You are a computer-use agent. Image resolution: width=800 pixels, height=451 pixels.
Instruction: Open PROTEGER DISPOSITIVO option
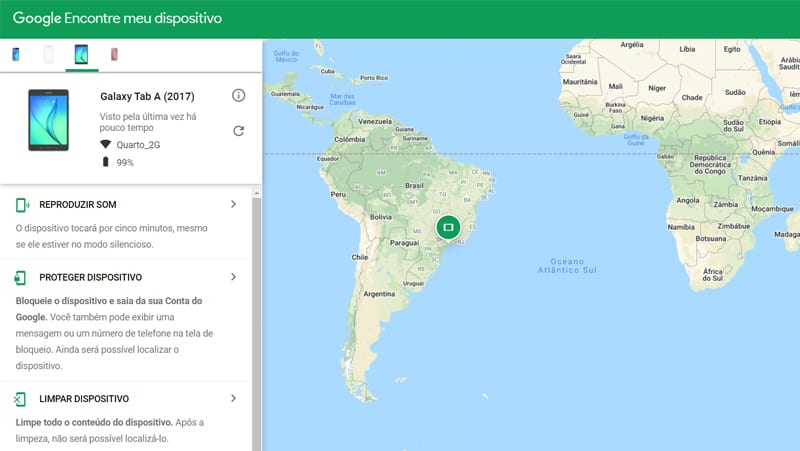pyautogui.click(x=90, y=278)
